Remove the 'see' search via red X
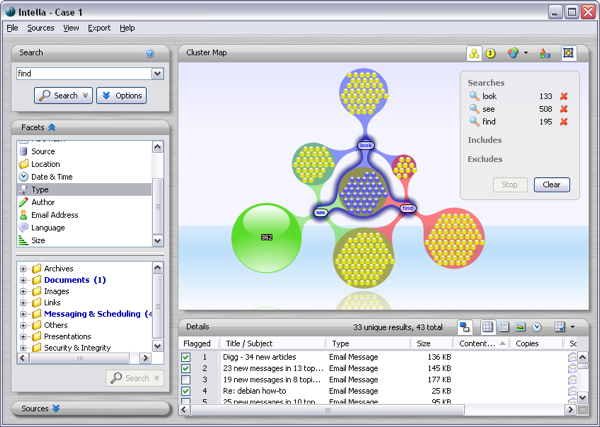This screenshot has height=427, width=600. [x=564, y=109]
